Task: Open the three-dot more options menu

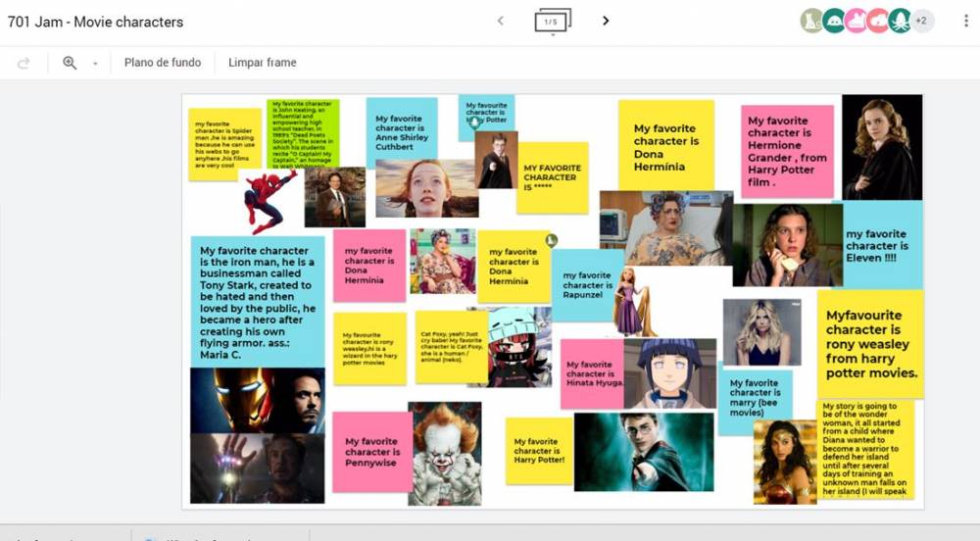Action: (966, 21)
